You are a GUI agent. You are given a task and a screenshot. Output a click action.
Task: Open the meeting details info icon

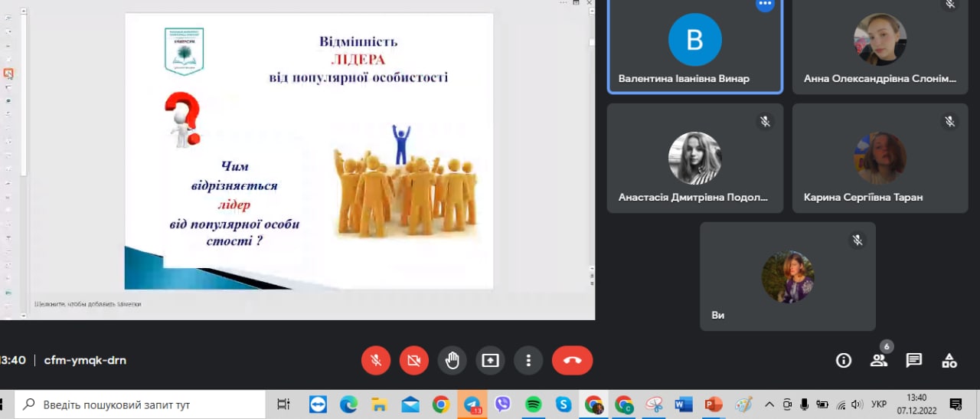tap(844, 360)
